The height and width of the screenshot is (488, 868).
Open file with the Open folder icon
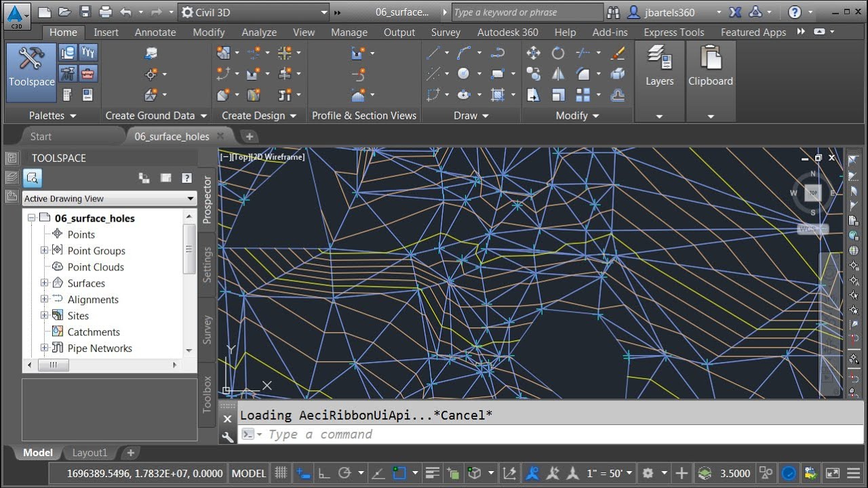64,12
